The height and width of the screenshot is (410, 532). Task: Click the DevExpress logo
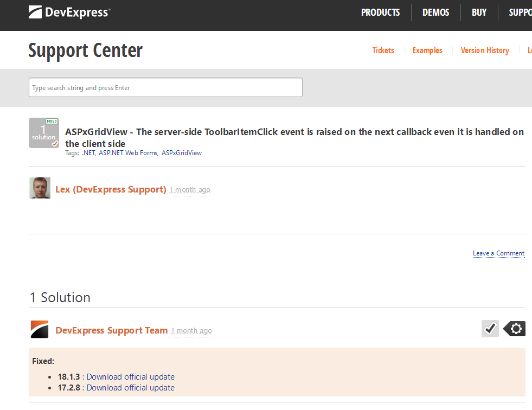tap(69, 12)
